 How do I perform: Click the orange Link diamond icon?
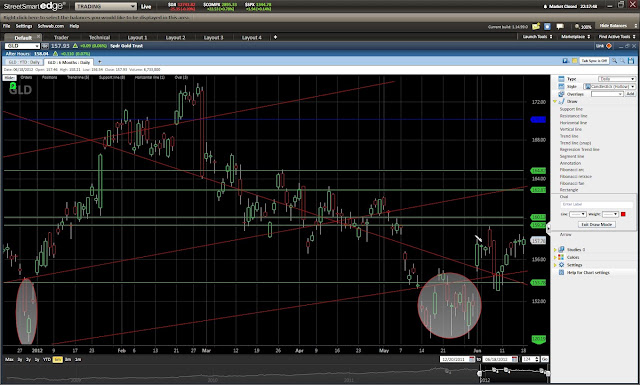(609, 46)
